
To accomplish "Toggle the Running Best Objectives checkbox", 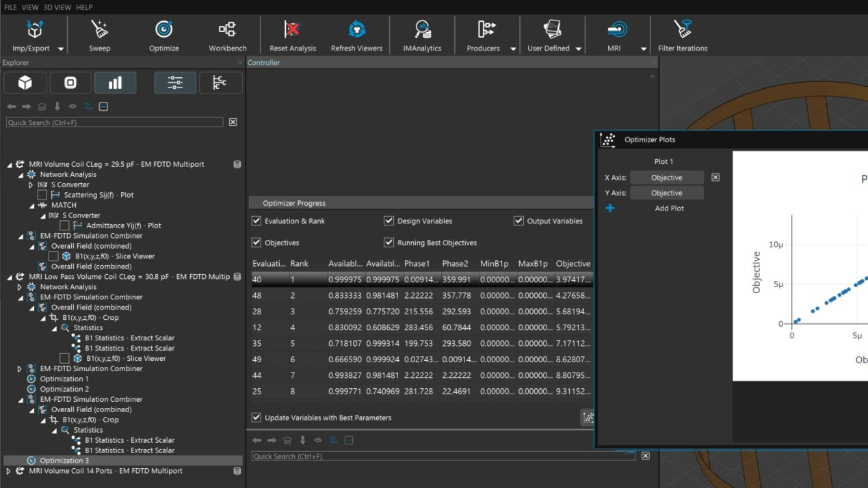I will pos(389,243).
